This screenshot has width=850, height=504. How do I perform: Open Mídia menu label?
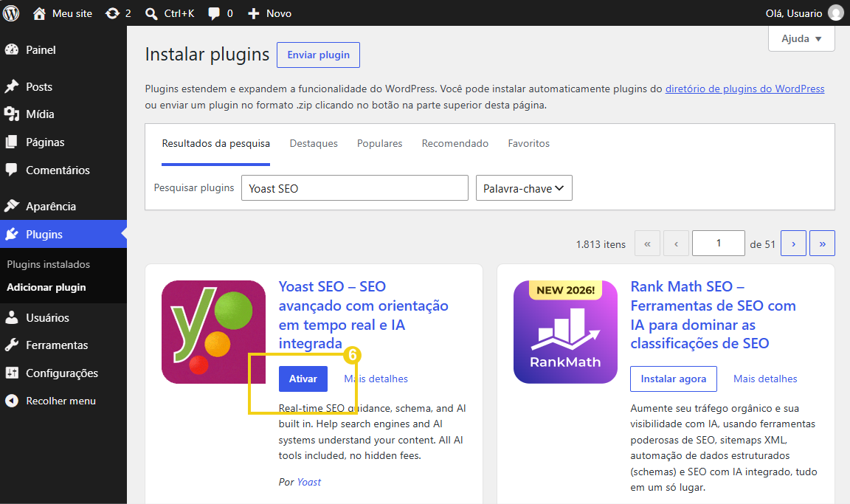40,114
